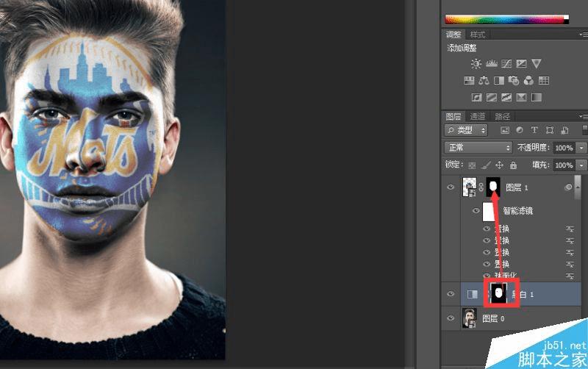The width and height of the screenshot is (588, 369).
Task: Add a Photo Filter adjustment
Action: [x=514, y=80]
